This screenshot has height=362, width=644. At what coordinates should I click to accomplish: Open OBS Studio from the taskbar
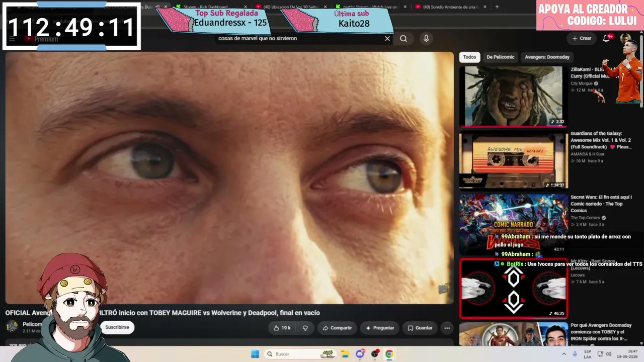pyautogui.click(x=375, y=354)
